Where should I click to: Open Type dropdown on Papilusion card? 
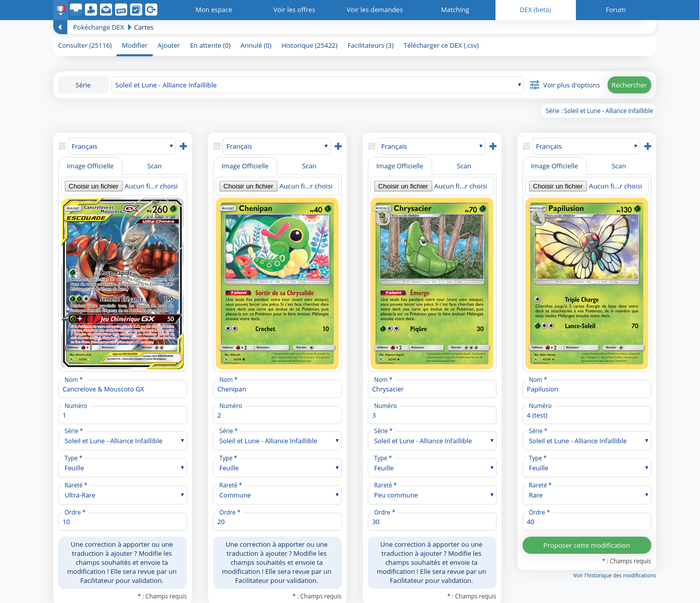[x=587, y=468]
